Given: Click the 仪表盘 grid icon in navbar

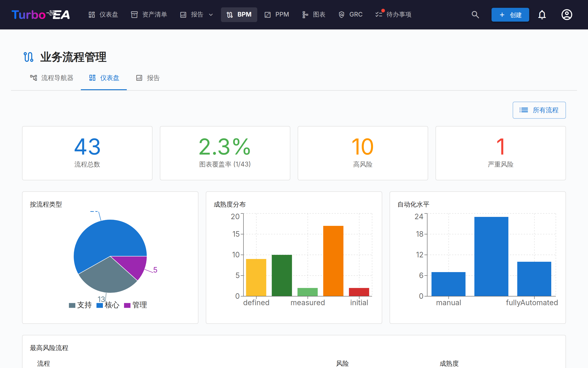Looking at the screenshot, I should click(92, 14).
